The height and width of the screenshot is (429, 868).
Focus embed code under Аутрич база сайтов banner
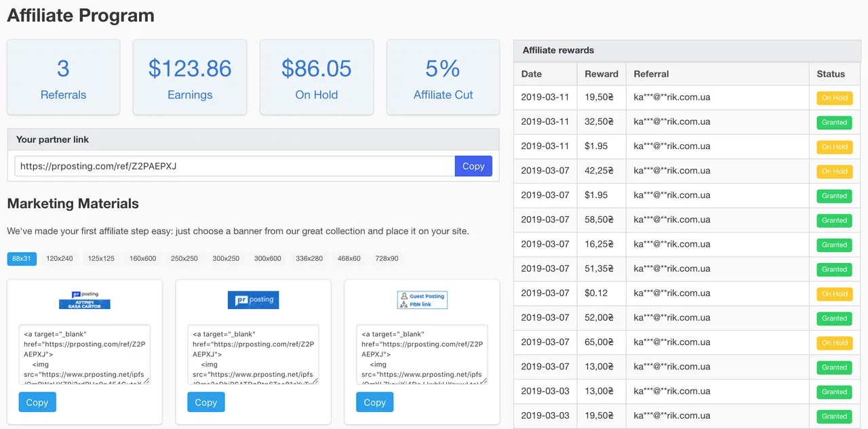click(84, 354)
